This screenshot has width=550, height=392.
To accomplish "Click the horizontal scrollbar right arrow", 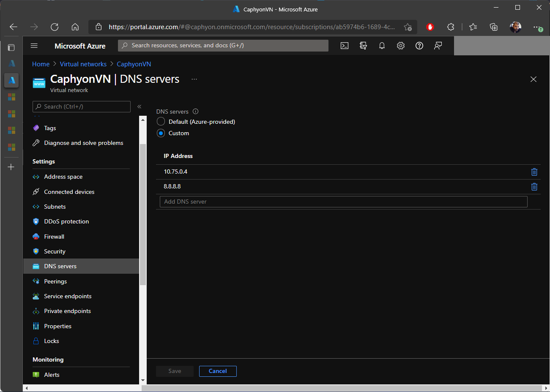I will click(x=546, y=388).
